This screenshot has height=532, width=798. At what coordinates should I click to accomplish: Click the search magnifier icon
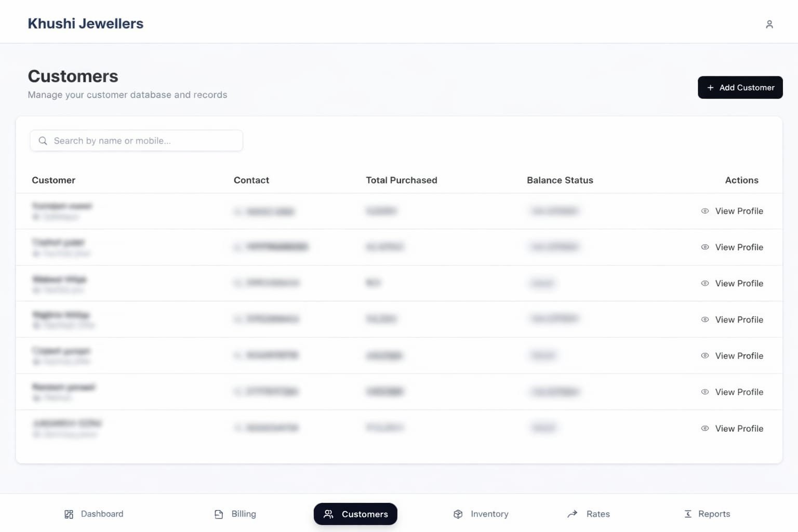[x=43, y=141]
